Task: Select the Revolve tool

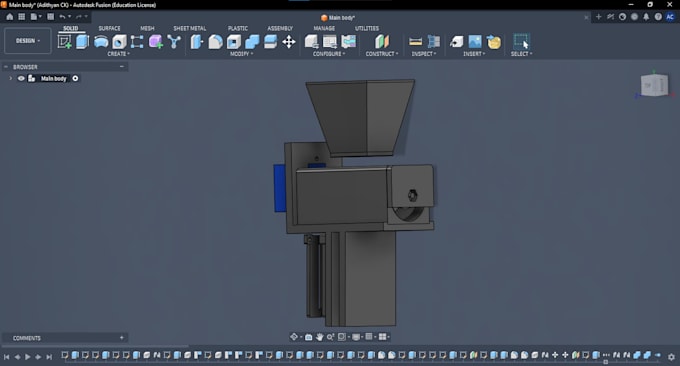Action: [101, 42]
